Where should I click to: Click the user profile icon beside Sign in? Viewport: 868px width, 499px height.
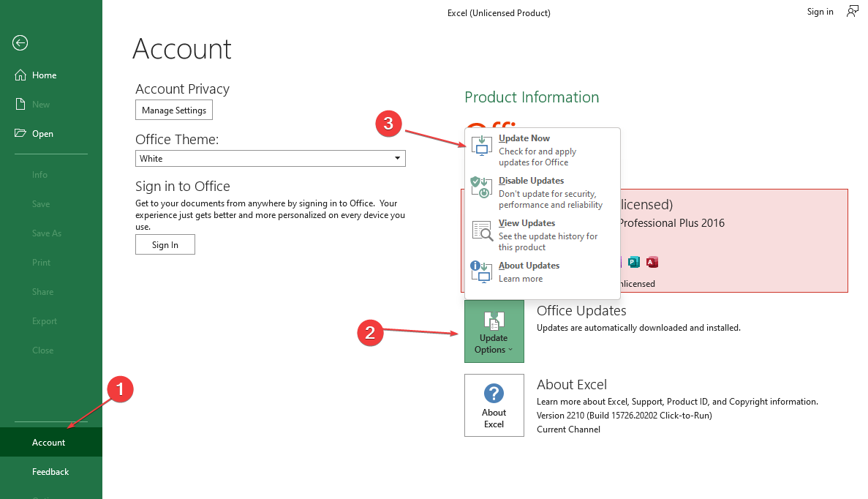click(x=852, y=11)
